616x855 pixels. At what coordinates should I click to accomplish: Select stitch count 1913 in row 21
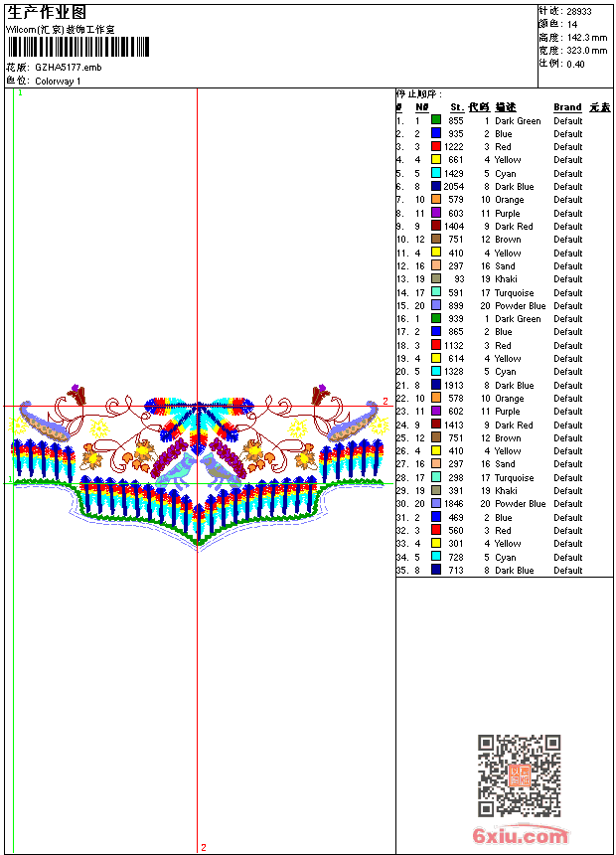pos(453,385)
